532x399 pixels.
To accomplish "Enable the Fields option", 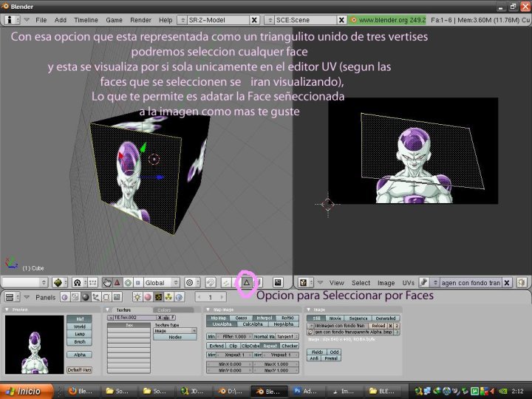I will coord(317,352).
